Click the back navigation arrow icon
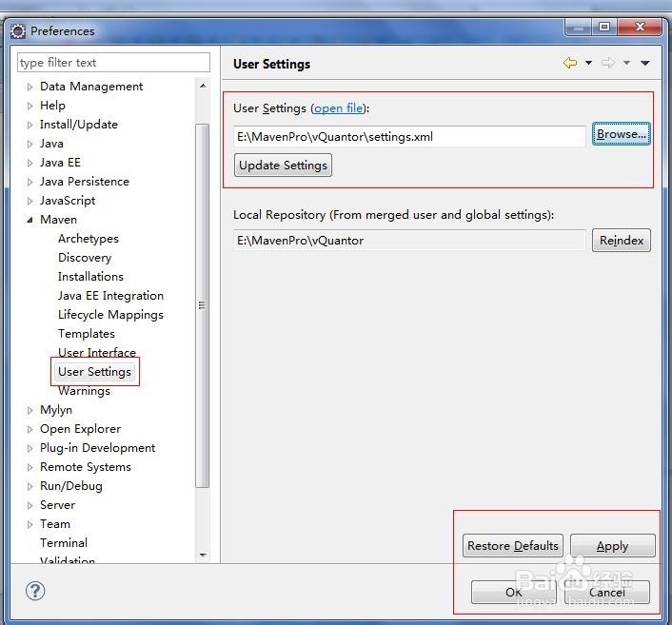Screen dimensions: 672x625 569,63
